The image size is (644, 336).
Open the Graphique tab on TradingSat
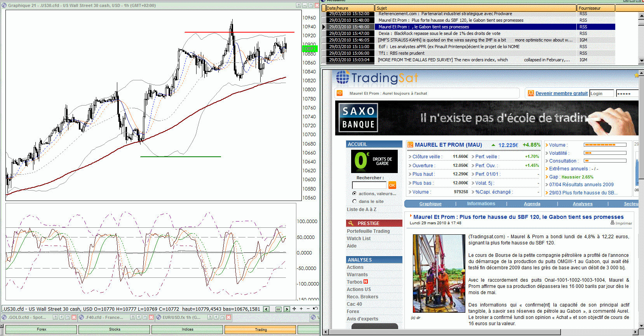click(430, 204)
